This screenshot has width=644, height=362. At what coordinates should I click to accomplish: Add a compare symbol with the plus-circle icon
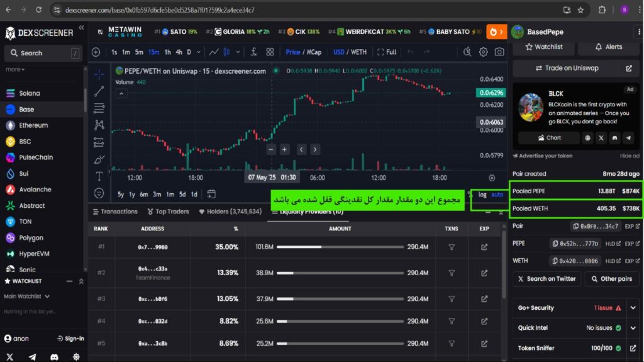[96, 52]
